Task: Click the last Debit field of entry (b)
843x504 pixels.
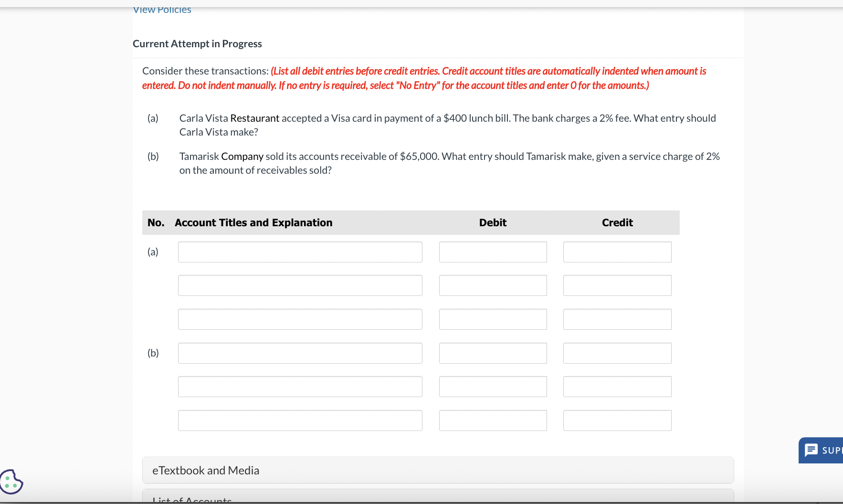Action: point(493,420)
